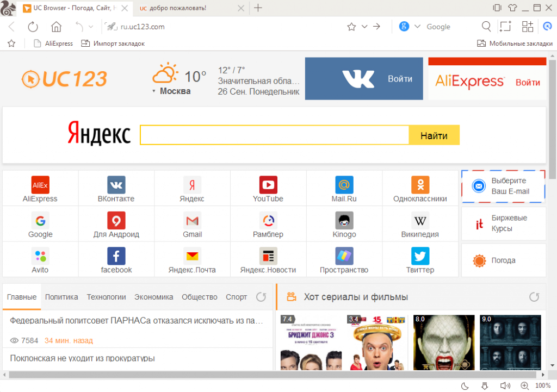Click AliExpress Войти login link

[x=528, y=83]
